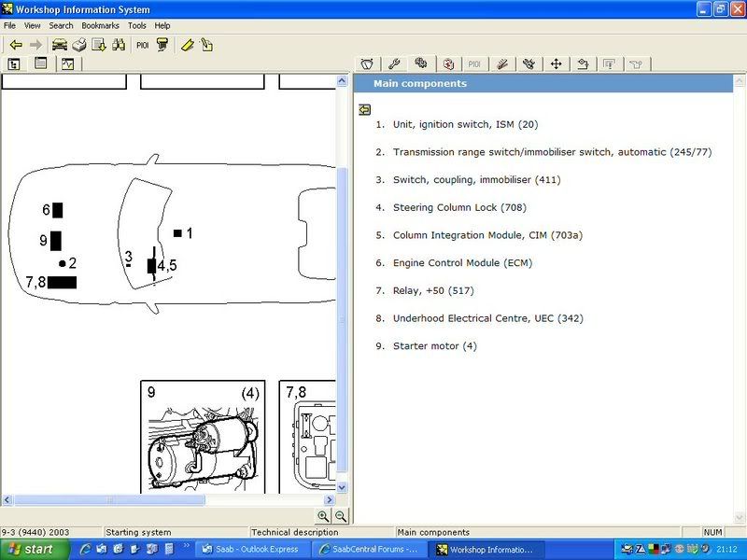Click the binoculars search icon

(x=120, y=45)
